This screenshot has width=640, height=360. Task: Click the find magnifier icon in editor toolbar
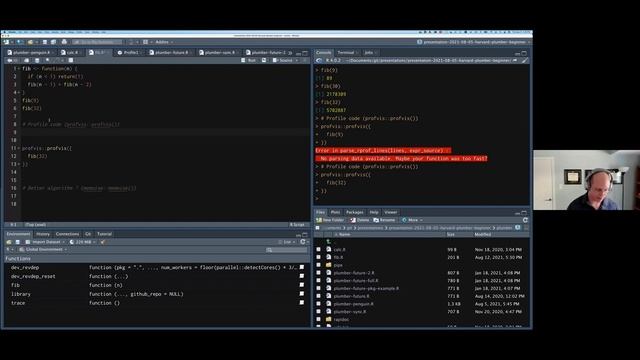tap(48, 60)
